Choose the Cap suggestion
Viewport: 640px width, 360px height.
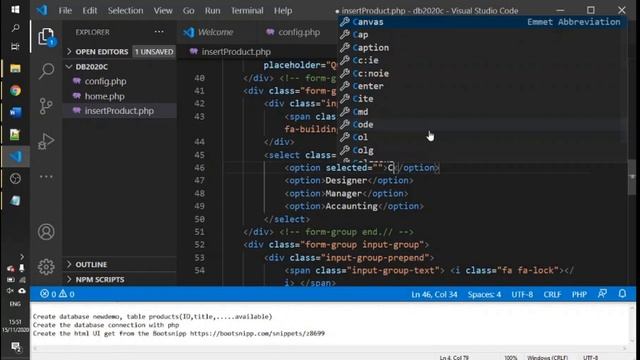coord(482,35)
